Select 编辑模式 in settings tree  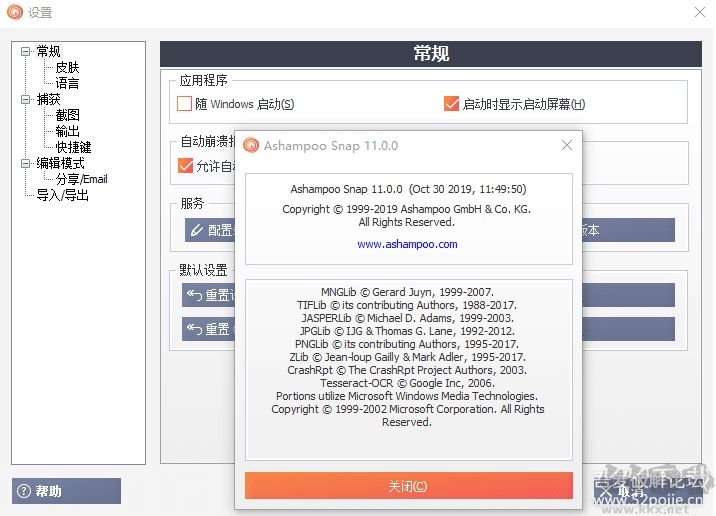coord(60,163)
